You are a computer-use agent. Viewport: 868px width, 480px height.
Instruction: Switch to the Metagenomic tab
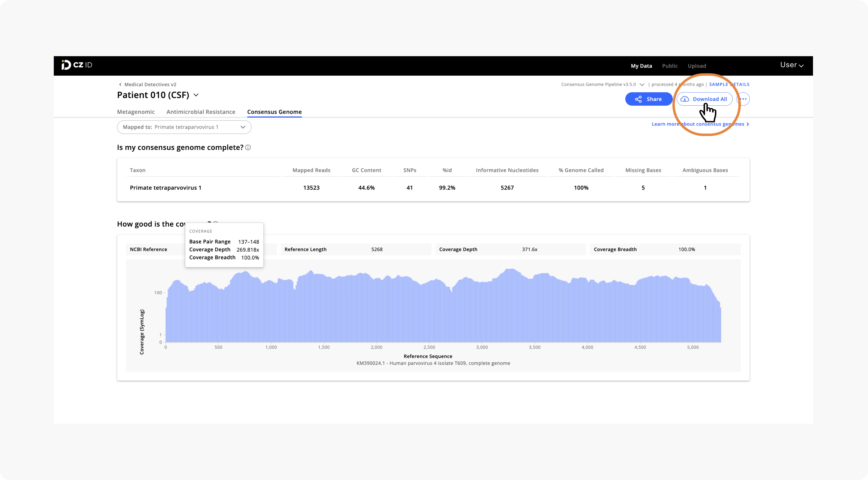coord(136,112)
